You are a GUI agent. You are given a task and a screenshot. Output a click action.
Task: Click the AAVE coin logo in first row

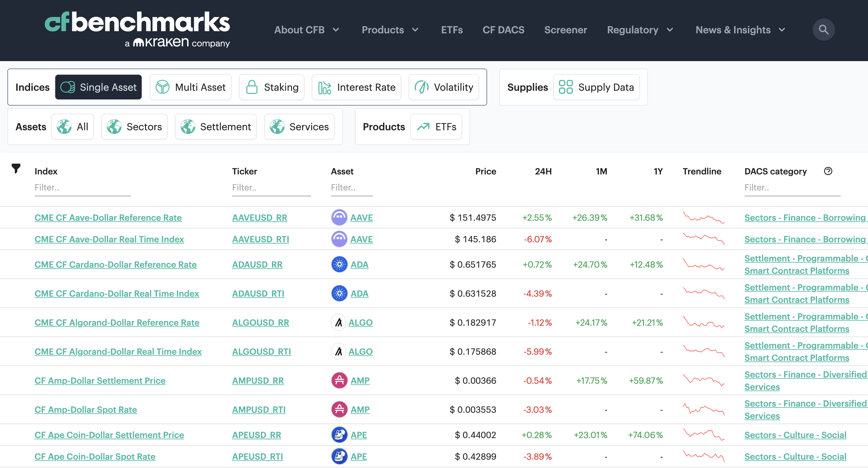click(x=339, y=218)
